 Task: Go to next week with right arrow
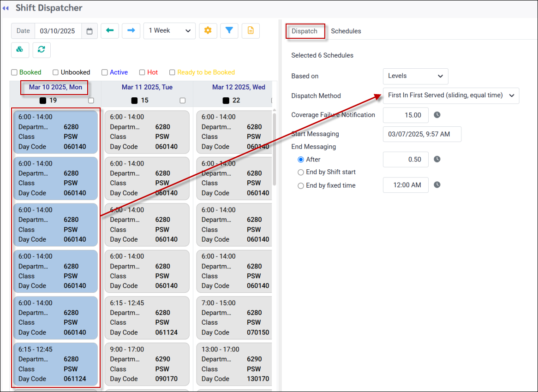131,30
